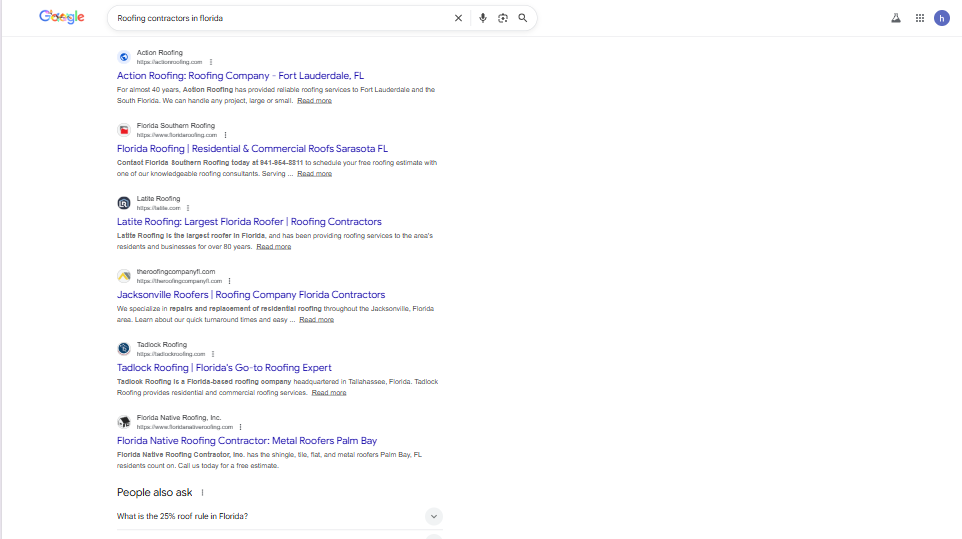Click the Tadlock Roofing site name text
Viewport: 962px width, 539px height.
[161, 345]
